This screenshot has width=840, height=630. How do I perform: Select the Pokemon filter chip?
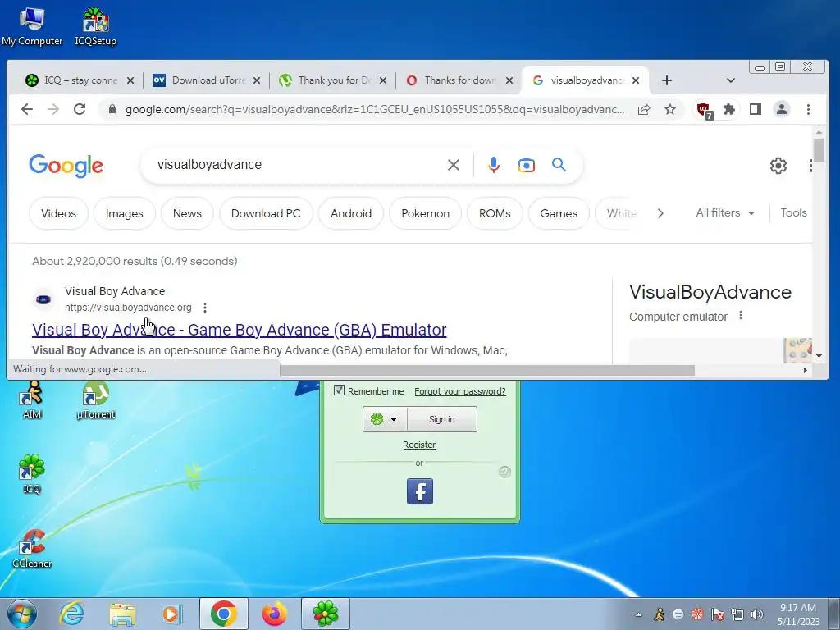[x=426, y=213]
